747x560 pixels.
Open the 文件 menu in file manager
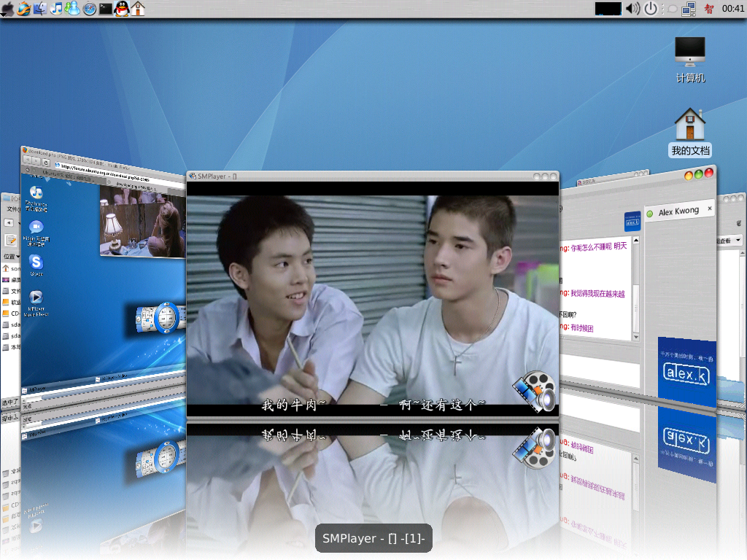(x=12, y=209)
